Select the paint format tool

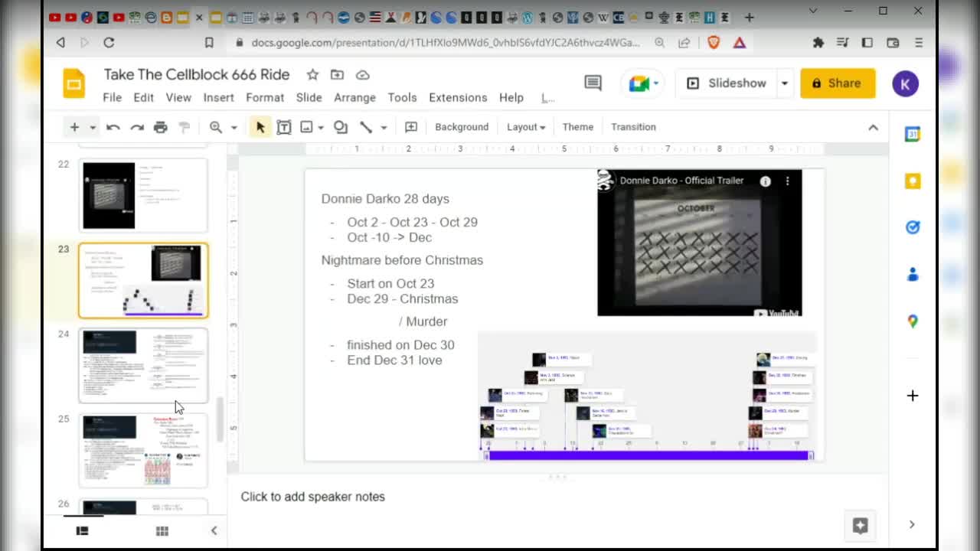click(x=184, y=127)
